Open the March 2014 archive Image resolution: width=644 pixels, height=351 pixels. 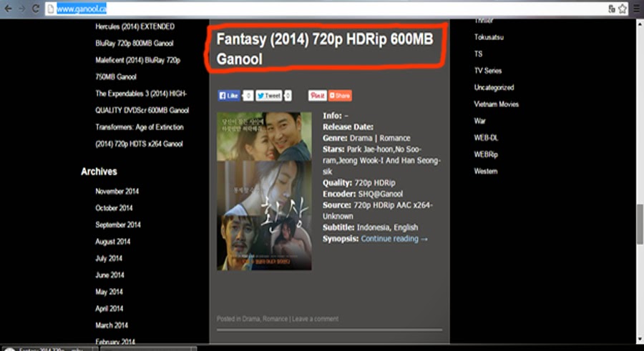pyautogui.click(x=112, y=325)
